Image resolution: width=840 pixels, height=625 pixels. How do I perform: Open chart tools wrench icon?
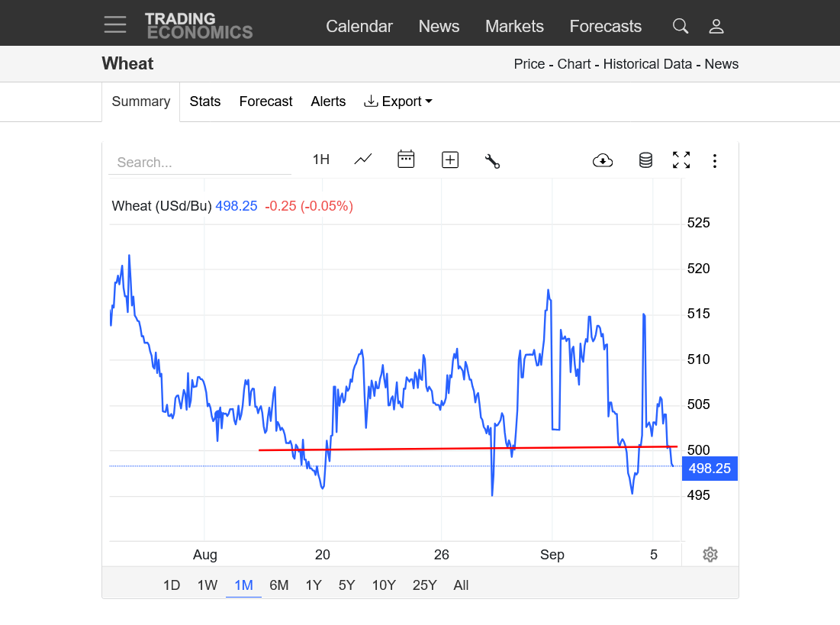coord(492,160)
